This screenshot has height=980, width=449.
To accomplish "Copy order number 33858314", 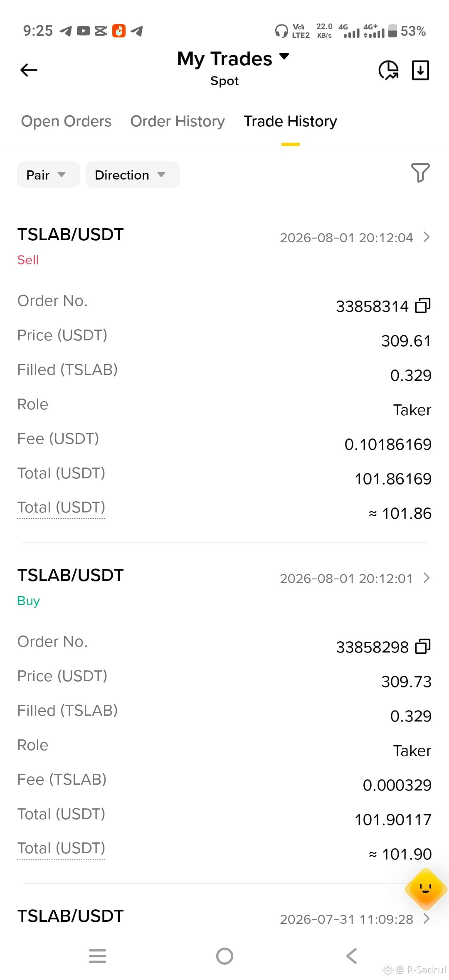I will [x=423, y=305].
